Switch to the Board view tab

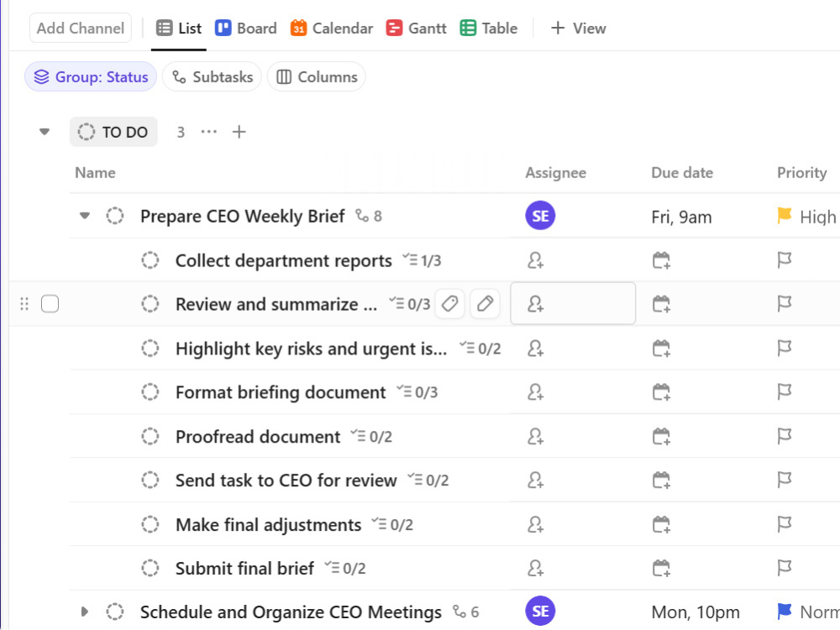pyautogui.click(x=246, y=29)
